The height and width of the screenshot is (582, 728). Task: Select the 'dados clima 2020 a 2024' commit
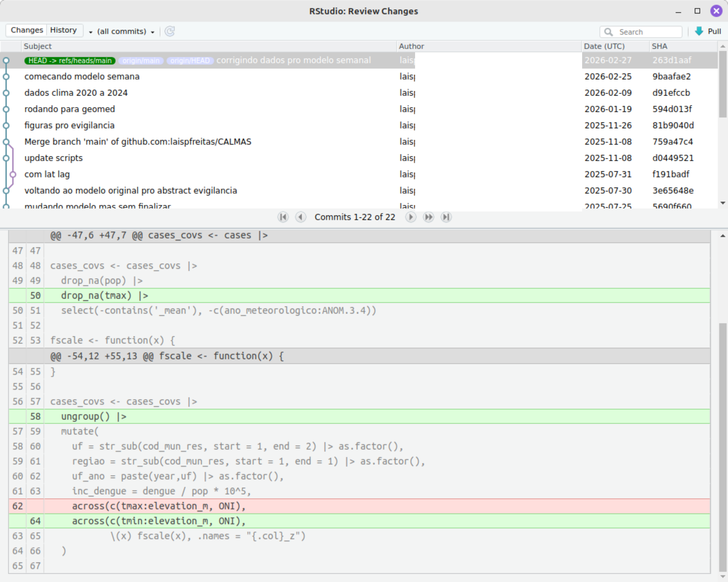76,93
